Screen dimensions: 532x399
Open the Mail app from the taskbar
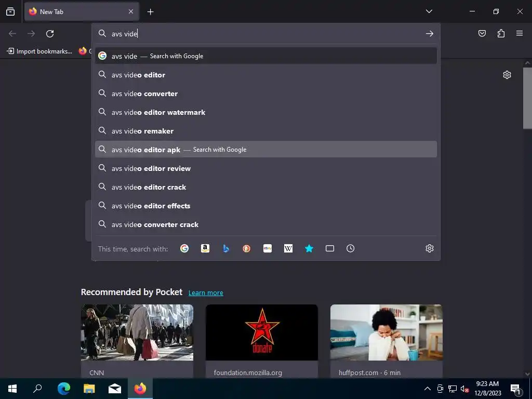pyautogui.click(x=115, y=389)
